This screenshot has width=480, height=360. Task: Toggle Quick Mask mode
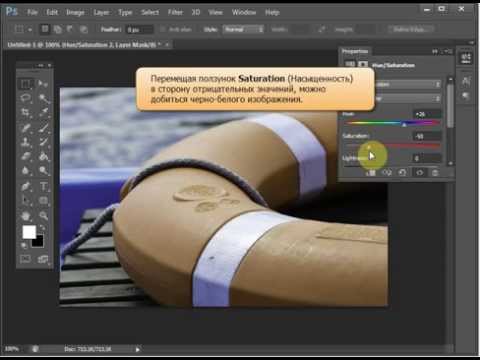tap(26, 259)
